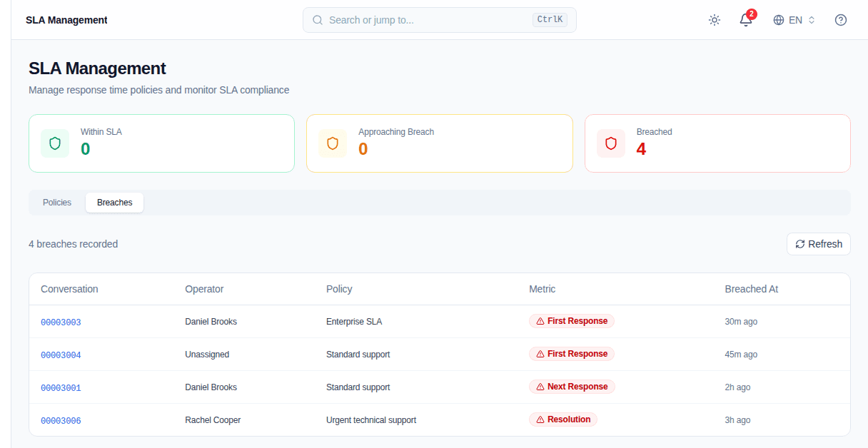Click the orange Approaching Breach shield icon

coord(333,143)
